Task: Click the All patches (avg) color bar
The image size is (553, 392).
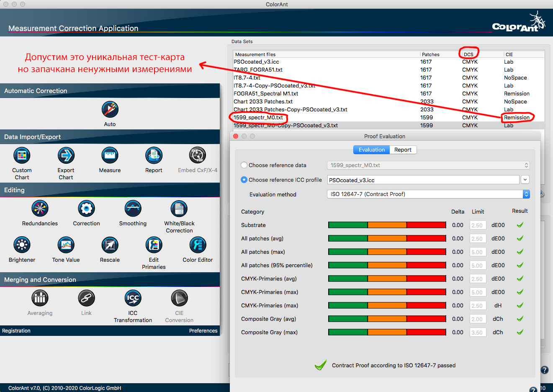Action: click(387, 238)
